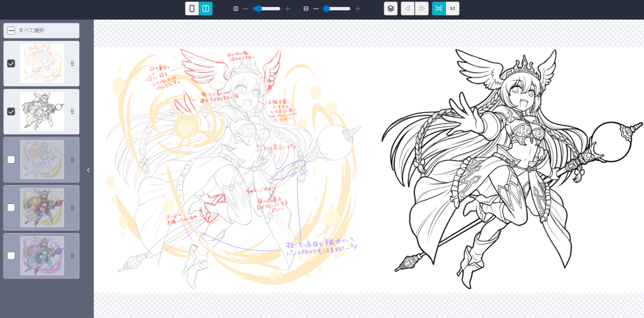This screenshot has height=318, width=644.
Task: Go to previous image with left arrow
Action: pyautogui.click(x=408, y=9)
